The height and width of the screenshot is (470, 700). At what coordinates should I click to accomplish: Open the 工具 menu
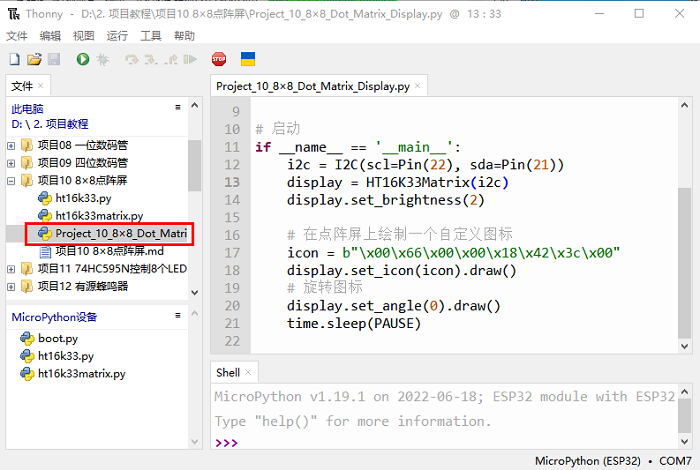click(x=151, y=35)
